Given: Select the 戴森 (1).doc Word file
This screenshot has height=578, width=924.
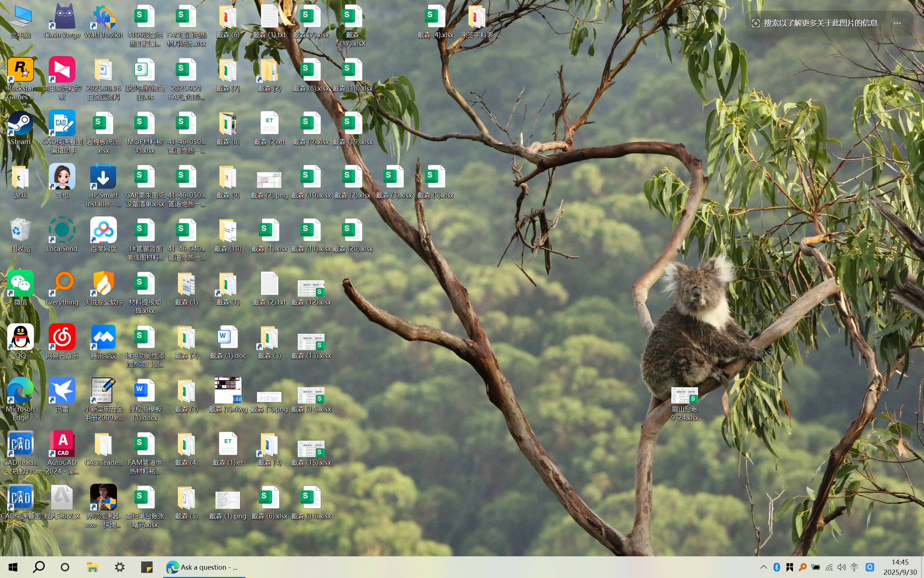Looking at the screenshot, I should click(228, 342).
